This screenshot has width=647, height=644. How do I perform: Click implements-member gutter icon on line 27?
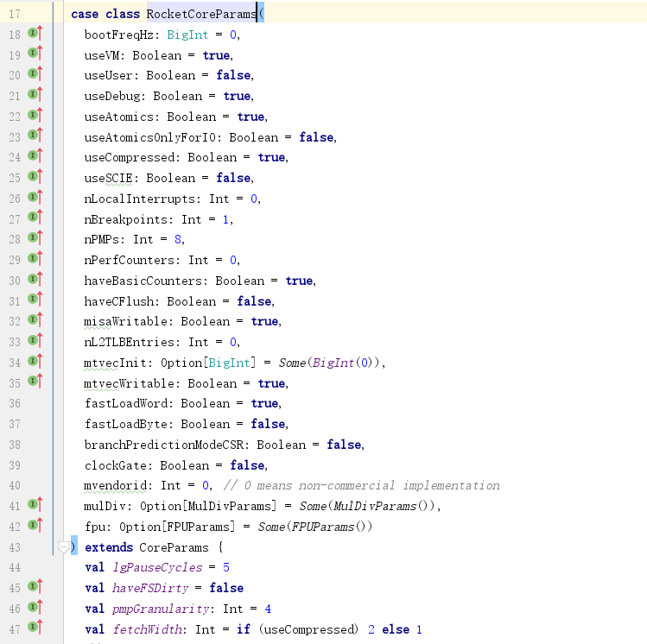(x=35, y=218)
